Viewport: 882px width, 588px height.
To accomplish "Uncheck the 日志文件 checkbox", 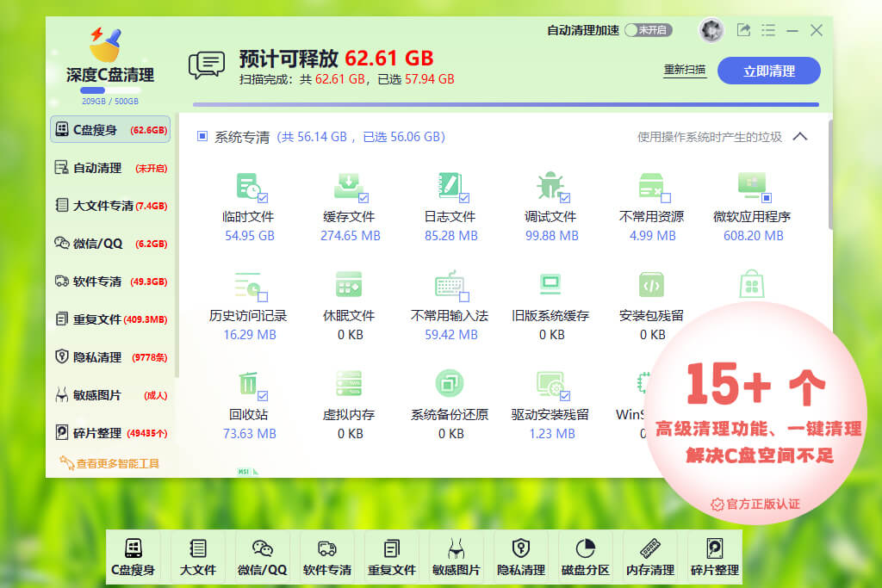I will [463, 197].
